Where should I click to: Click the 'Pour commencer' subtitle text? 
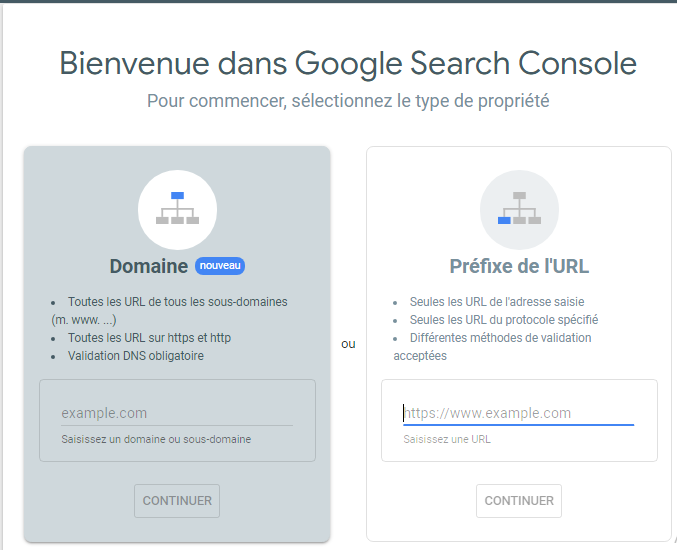[x=348, y=101]
